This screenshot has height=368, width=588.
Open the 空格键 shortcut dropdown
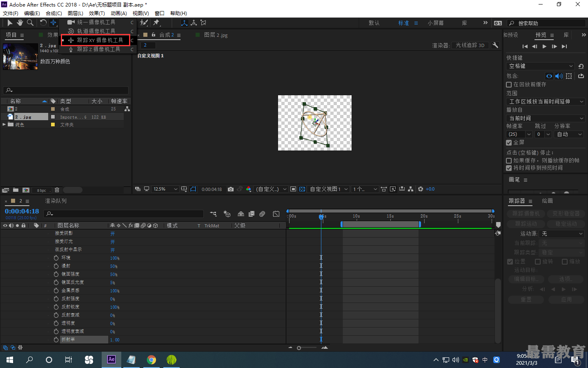(x=541, y=66)
